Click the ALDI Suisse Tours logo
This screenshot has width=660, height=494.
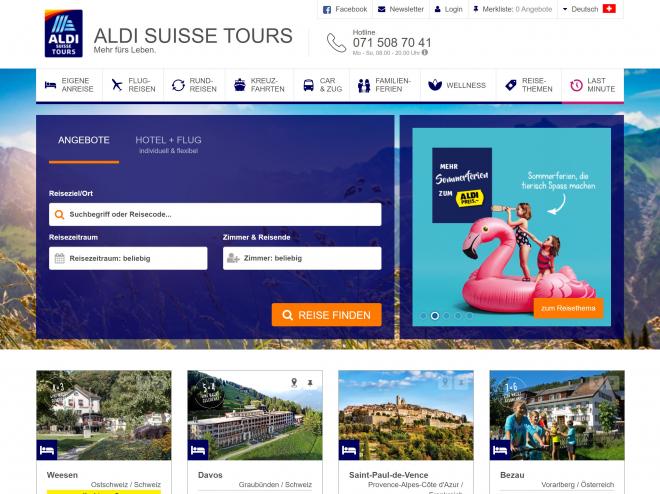point(64,33)
